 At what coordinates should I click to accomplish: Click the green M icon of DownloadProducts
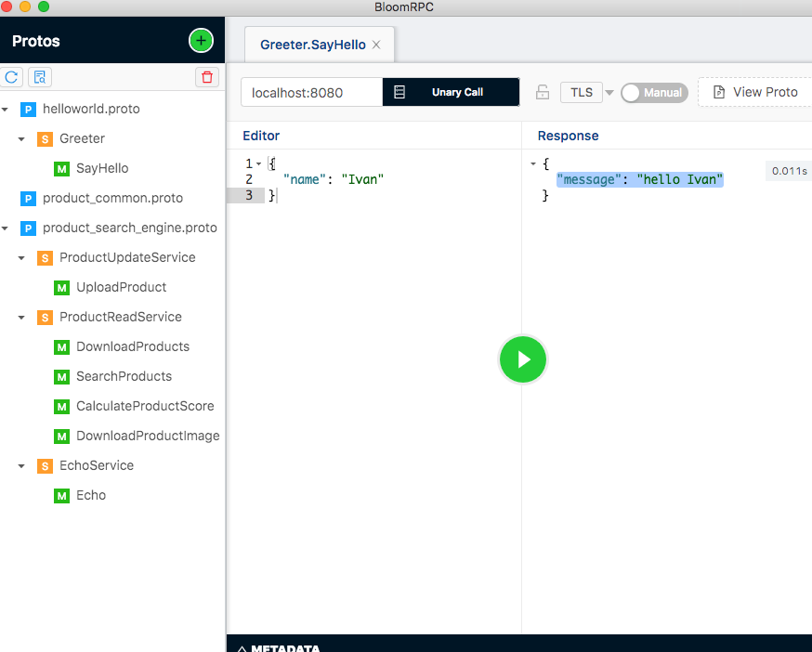61,347
